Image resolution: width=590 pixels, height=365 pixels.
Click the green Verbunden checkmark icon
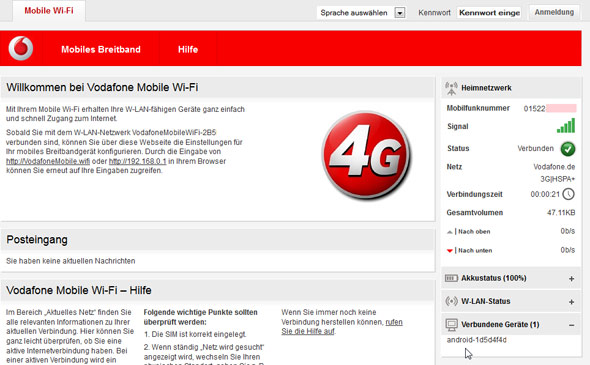tap(568, 149)
